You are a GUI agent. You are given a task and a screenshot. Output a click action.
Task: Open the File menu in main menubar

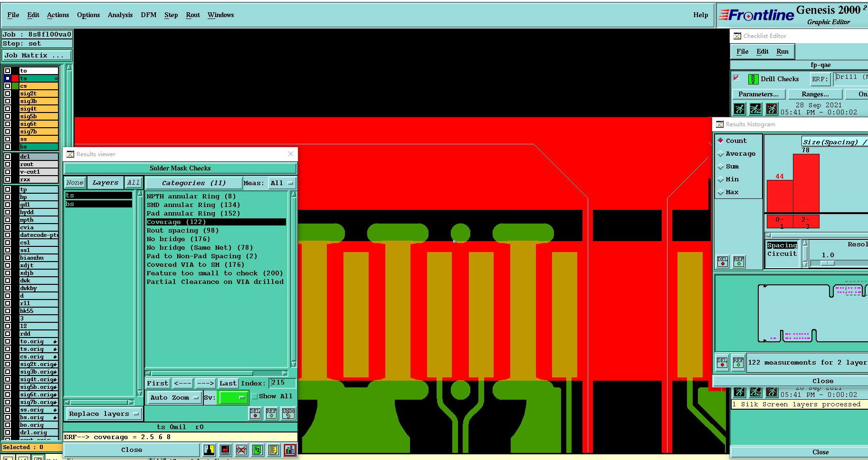13,15
